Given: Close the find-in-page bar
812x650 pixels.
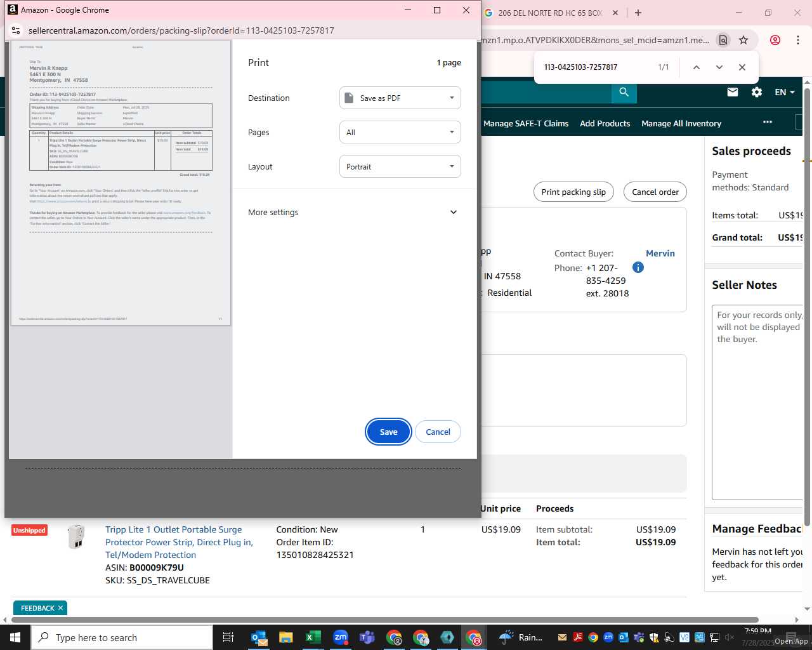Looking at the screenshot, I should (x=742, y=67).
